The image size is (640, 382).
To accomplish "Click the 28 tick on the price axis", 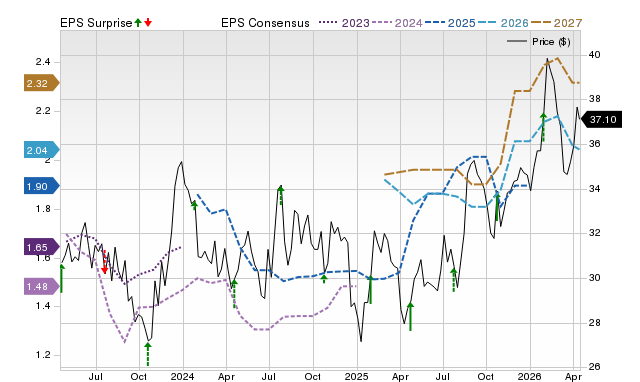I will pyautogui.click(x=594, y=323).
